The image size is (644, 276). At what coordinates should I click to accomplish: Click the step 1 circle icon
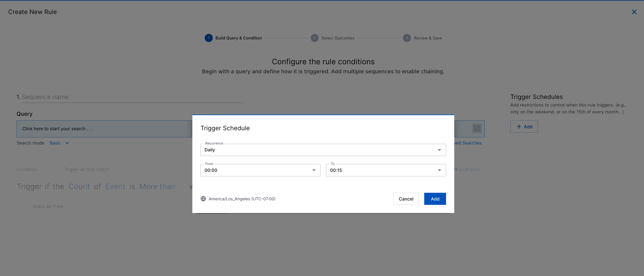(209, 38)
